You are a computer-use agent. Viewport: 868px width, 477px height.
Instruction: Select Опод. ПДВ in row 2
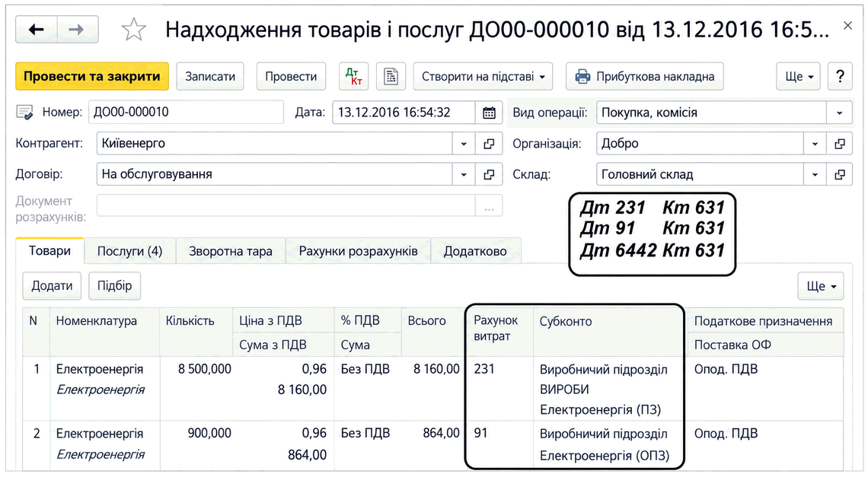tap(726, 434)
